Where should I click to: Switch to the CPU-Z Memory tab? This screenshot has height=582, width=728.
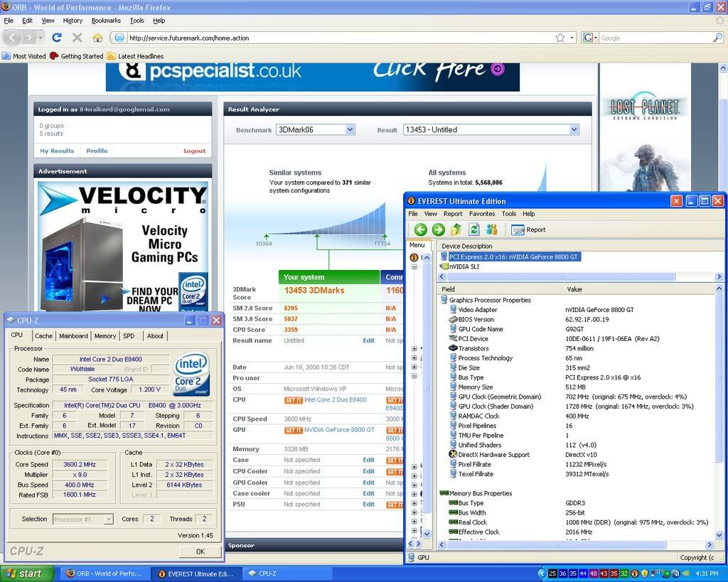[105, 335]
